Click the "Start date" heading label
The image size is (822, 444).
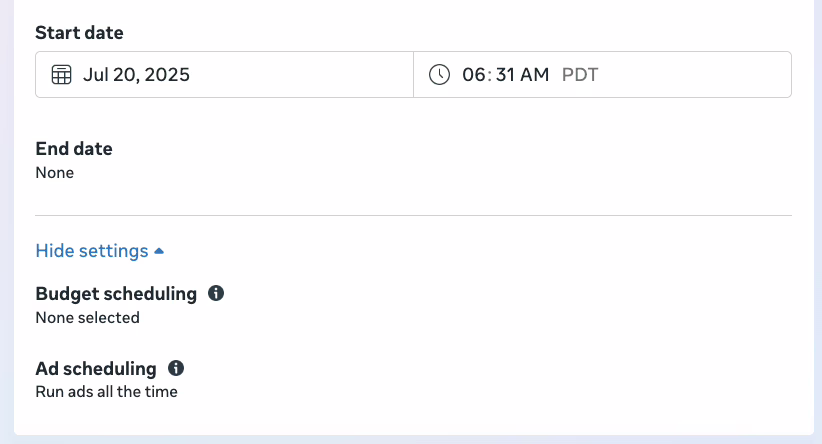pyautogui.click(x=79, y=33)
